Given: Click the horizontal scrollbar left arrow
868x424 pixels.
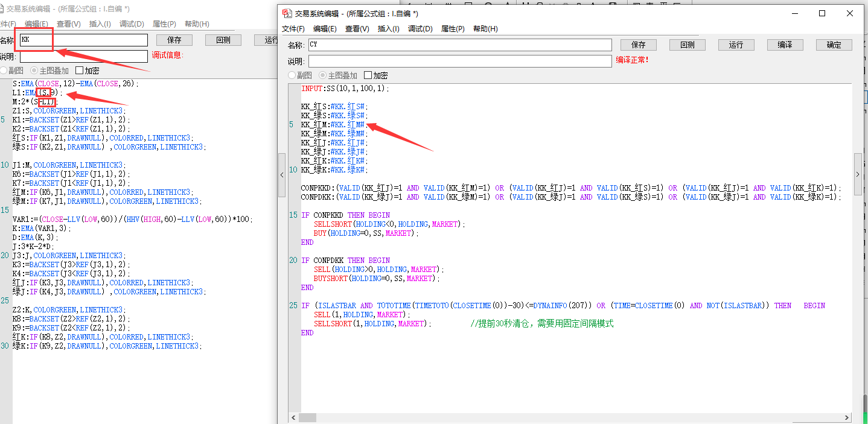Looking at the screenshot, I should 294,417.
